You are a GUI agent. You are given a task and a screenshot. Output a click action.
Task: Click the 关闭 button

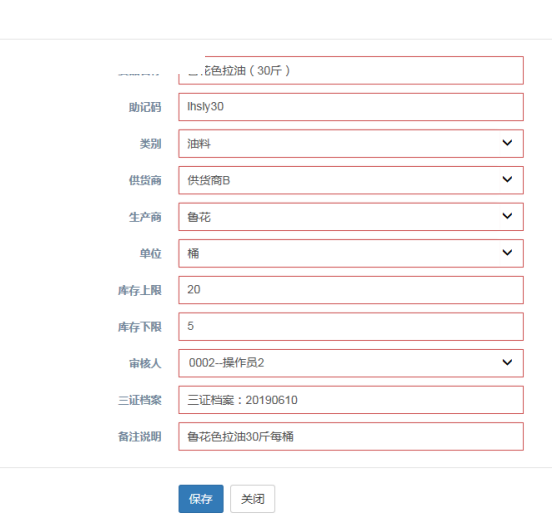pos(252,499)
